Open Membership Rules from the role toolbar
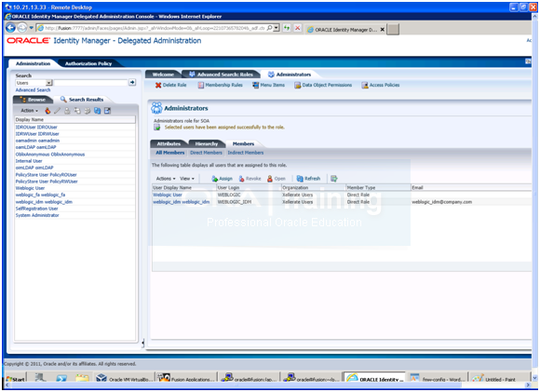Screen dimensions: 540x392 point(220,85)
